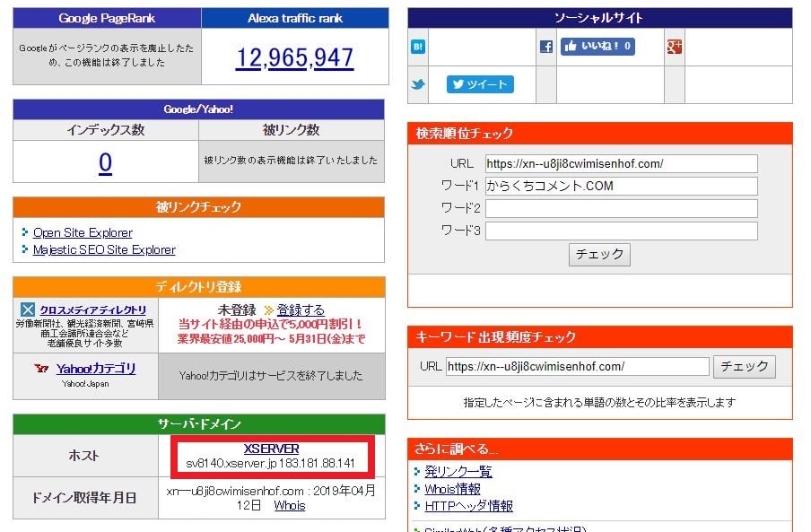Click the Facebook いいね! button

tap(597, 46)
